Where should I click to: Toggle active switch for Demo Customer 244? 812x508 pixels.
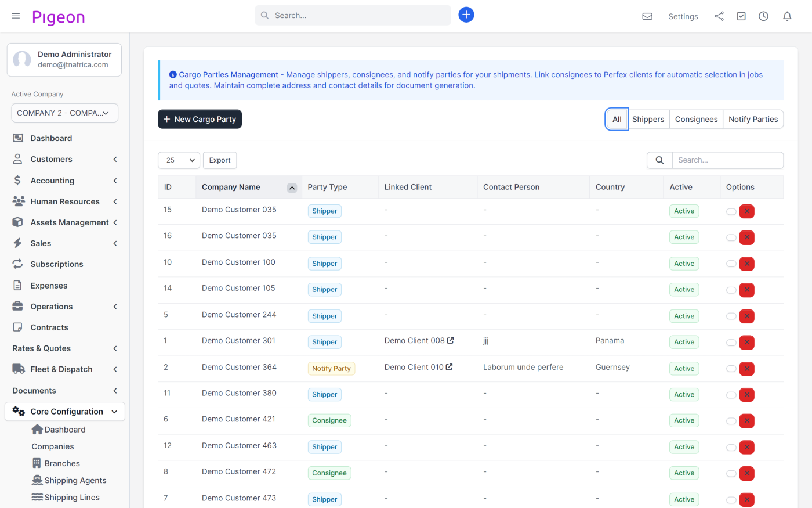pyautogui.click(x=731, y=316)
